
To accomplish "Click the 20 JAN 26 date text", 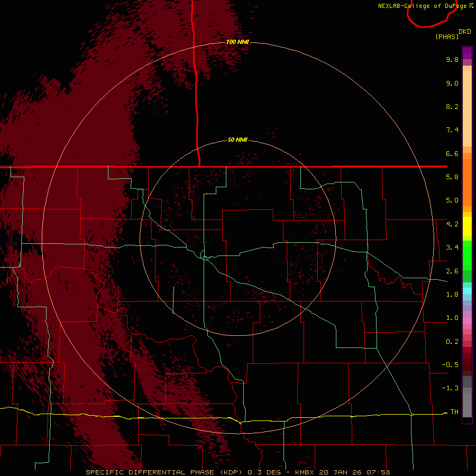I will coord(340,472).
